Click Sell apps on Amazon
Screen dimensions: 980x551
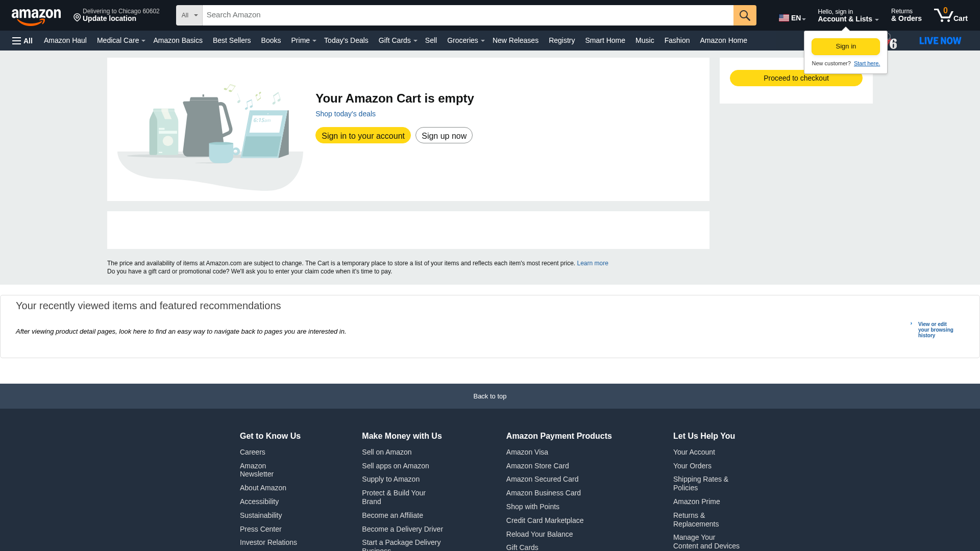click(396, 466)
